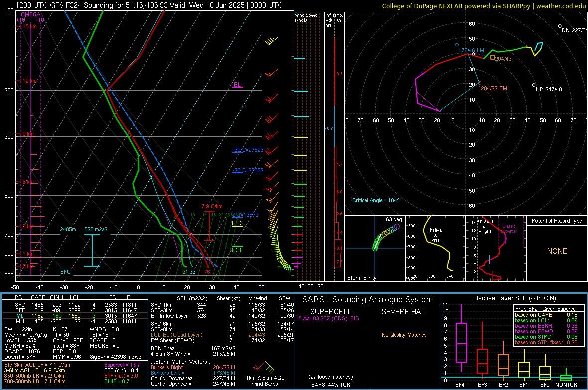Click the SARS - Sounding Analogue System header
The width and height of the screenshot is (588, 390).
click(x=368, y=300)
